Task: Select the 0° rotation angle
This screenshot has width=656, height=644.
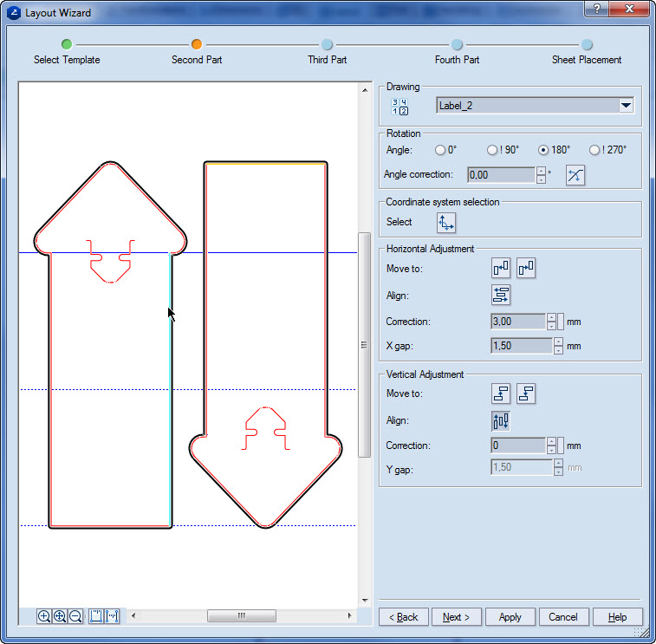Action: click(x=440, y=150)
